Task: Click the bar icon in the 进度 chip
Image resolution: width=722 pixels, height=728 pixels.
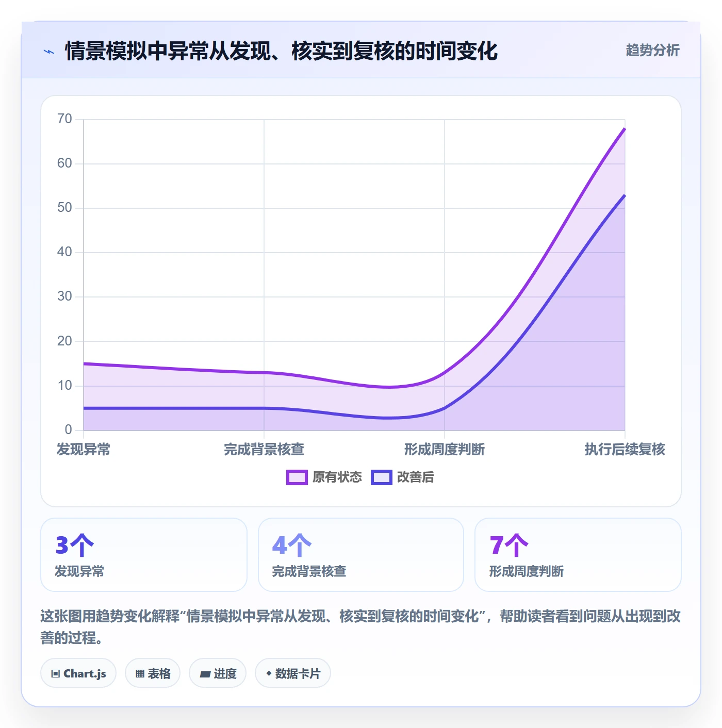Action: pos(205,674)
